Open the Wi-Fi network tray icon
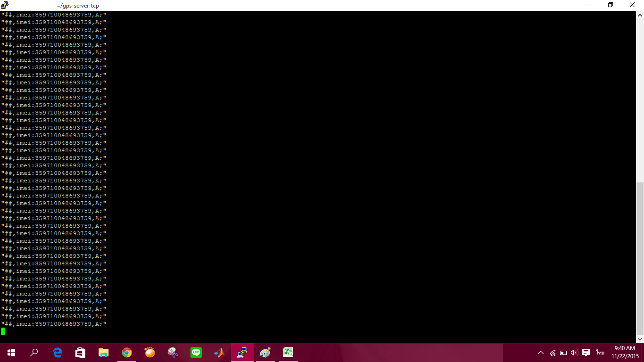The height and width of the screenshot is (362, 644). pos(553,353)
